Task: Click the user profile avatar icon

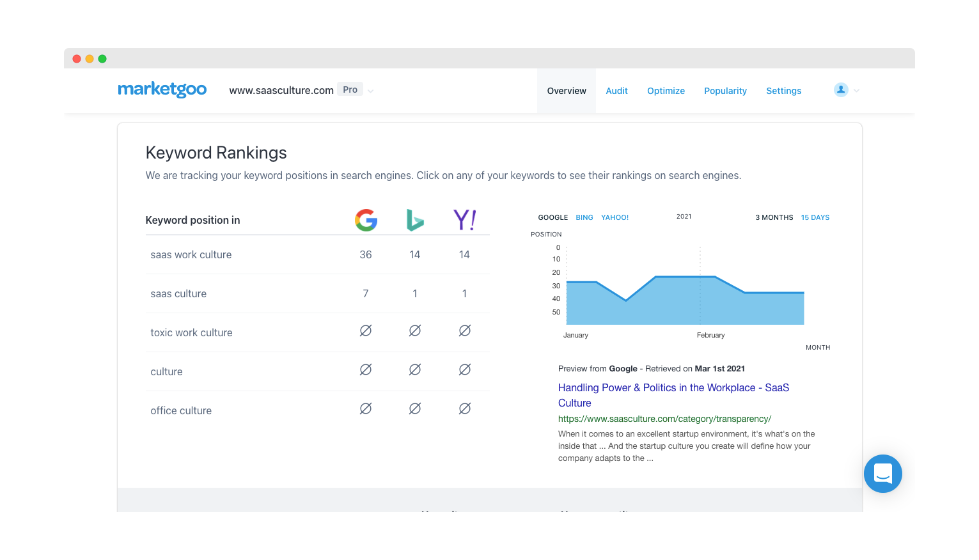Action: click(x=841, y=90)
